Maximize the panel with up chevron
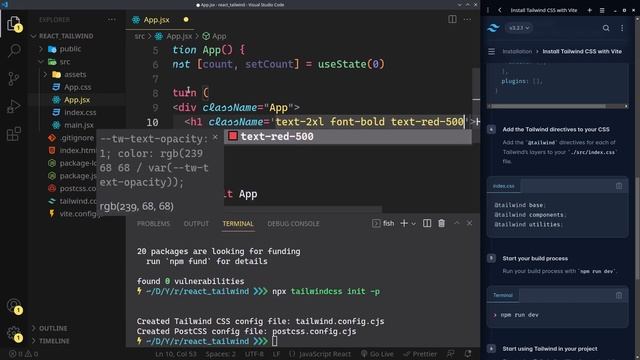This screenshot has width=640, height=360. tap(457, 223)
